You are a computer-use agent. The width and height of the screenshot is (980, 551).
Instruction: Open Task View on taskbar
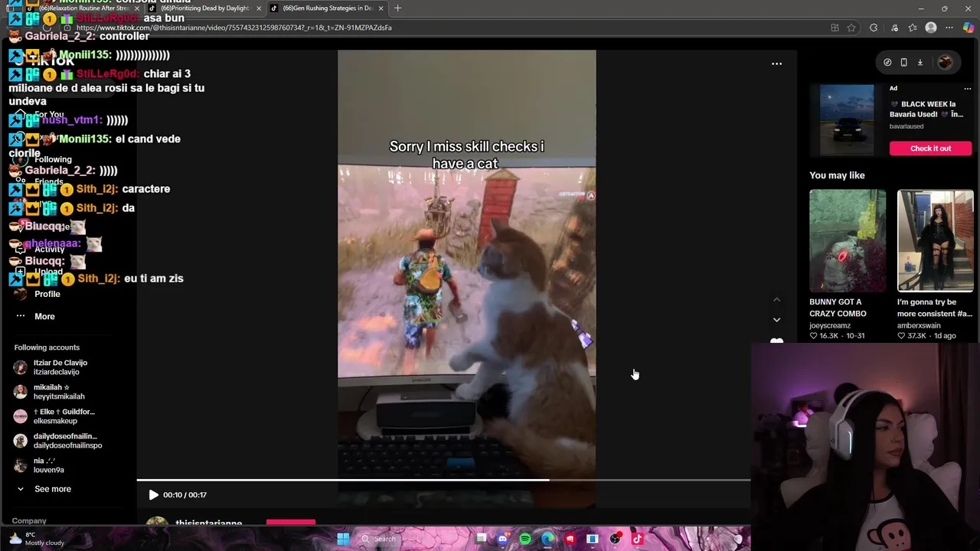(481, 539)
